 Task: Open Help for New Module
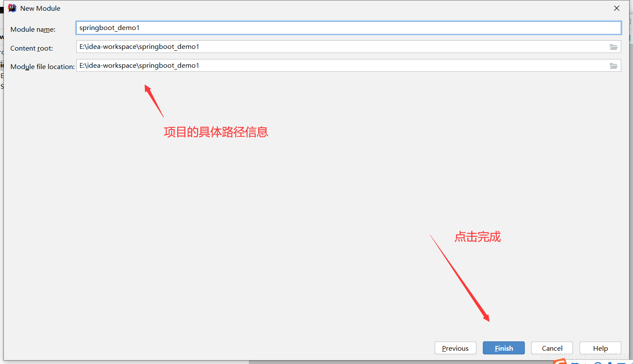pos(600,348)
